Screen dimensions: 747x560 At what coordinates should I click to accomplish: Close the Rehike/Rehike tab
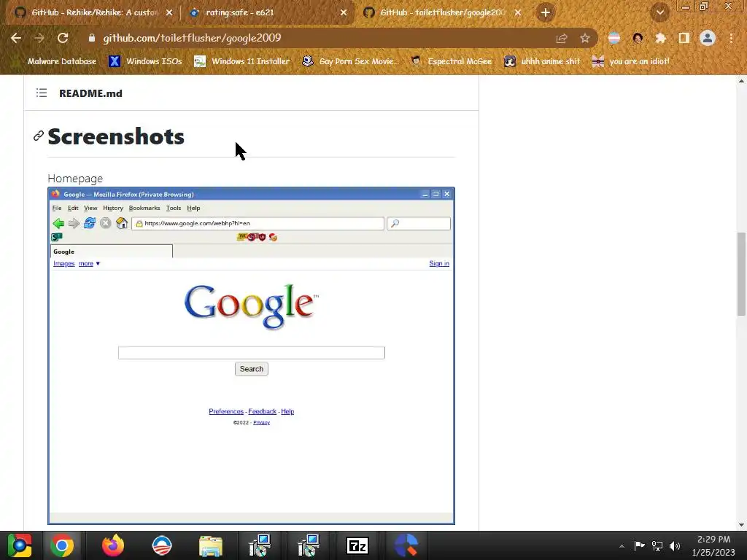pos(169,13)
